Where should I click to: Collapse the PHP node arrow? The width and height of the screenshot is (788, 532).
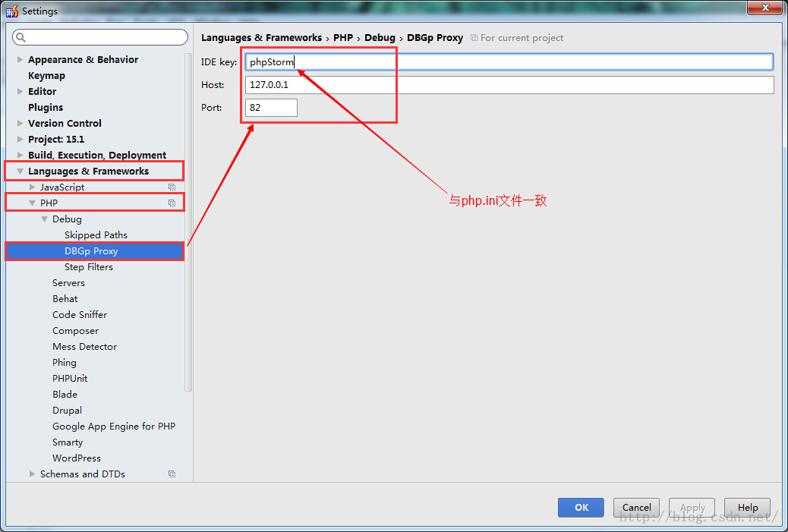pos(32,203)
